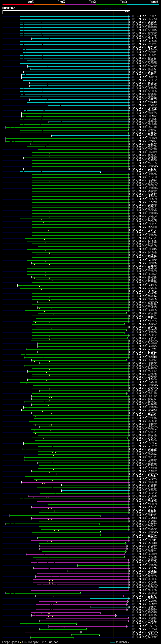The width and height of the screenshot is (161, 644).
Task: Select label UniRef100_B6U8R2
Action: (x=144, y=83)
